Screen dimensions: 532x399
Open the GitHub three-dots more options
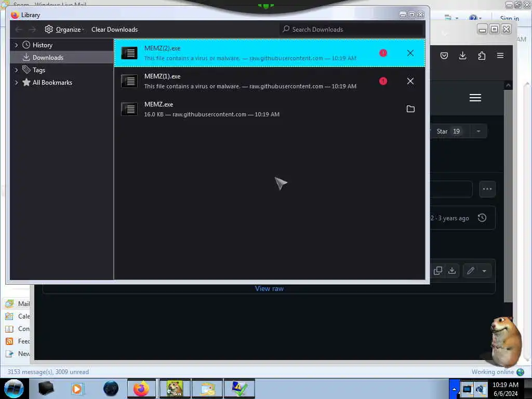pos(487,189)
